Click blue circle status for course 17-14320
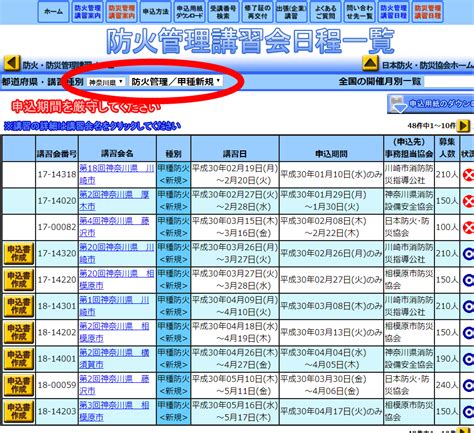Viewport: 474px width, 433px height. (468, 254)
